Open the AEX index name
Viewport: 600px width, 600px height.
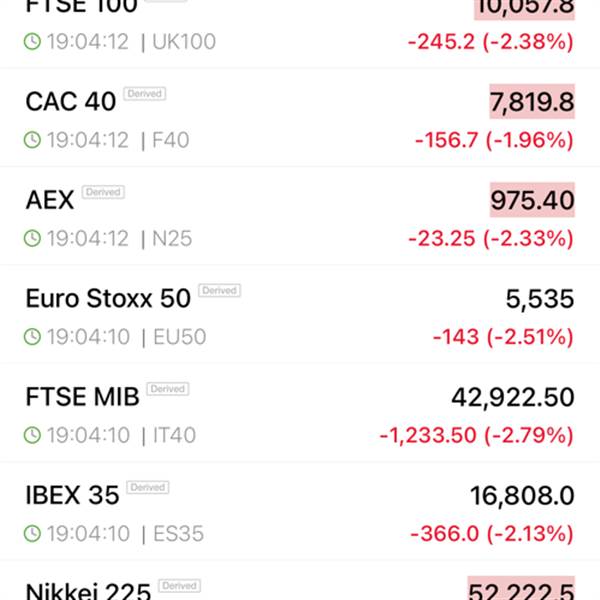point(50,200)
